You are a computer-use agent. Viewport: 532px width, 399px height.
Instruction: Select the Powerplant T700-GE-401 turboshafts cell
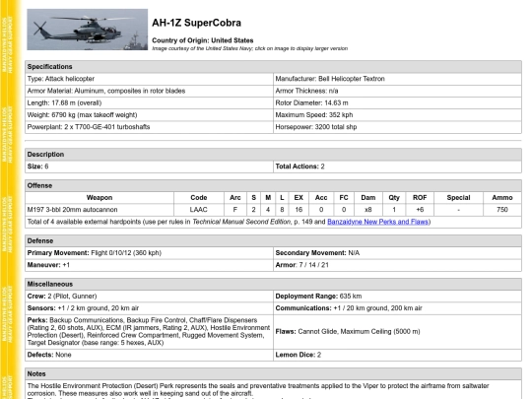[x=149, y=127]
